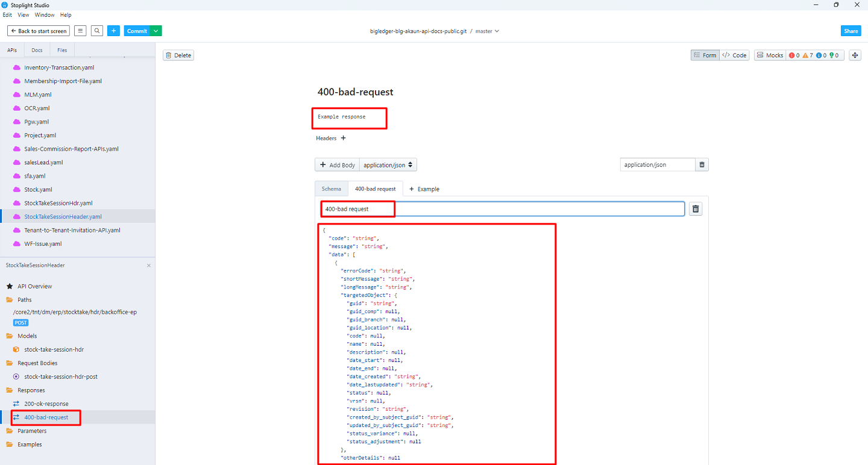
Task: Switch to the Schema tab
Action: (331, 189)
